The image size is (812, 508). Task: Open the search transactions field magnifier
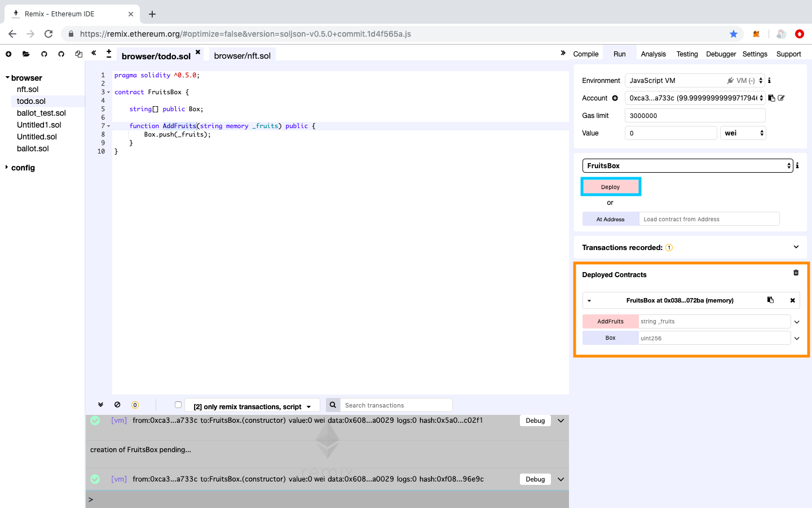click(333, 405)
